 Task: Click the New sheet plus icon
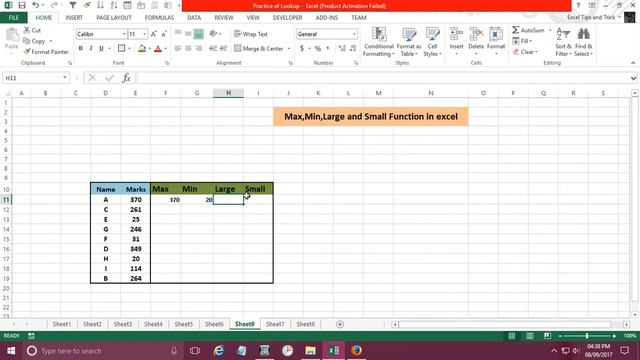click(x=340, y=324)
